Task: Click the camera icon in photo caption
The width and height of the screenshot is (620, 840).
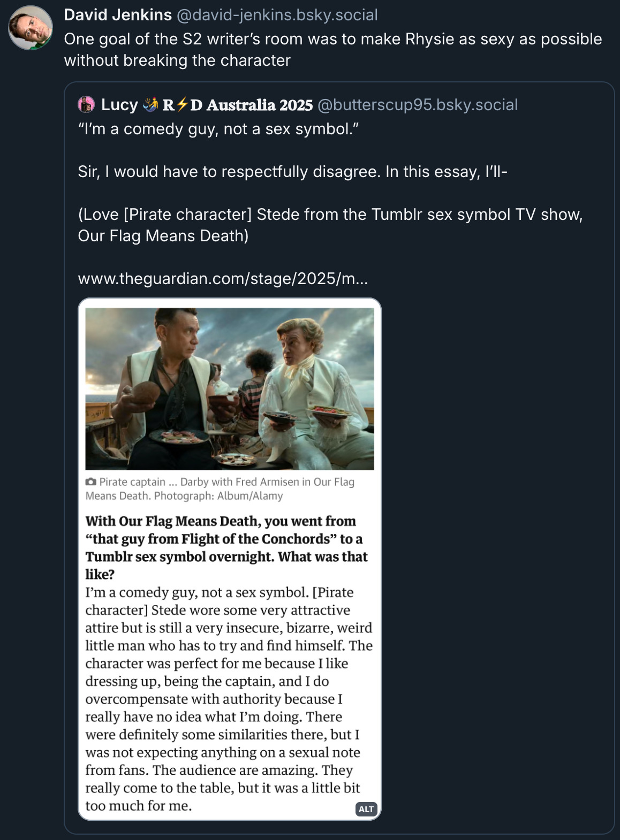Action: (x=91, y=482)
